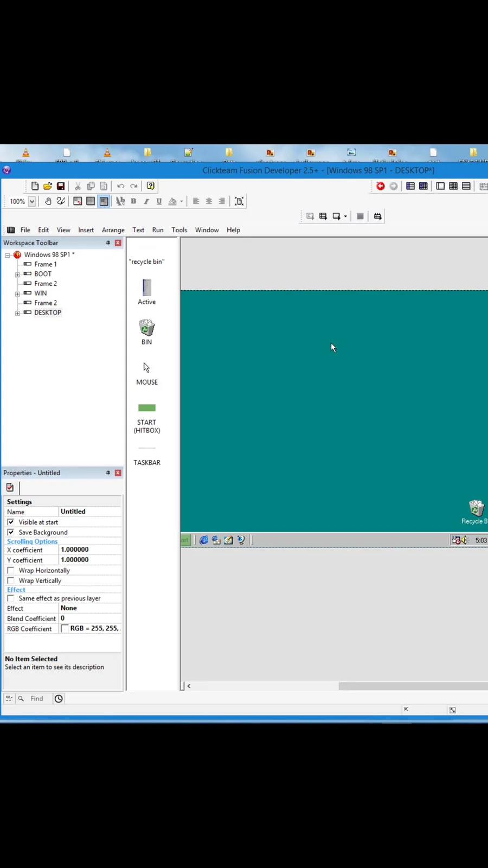Open the Tools menu

[x=179, y=230]
